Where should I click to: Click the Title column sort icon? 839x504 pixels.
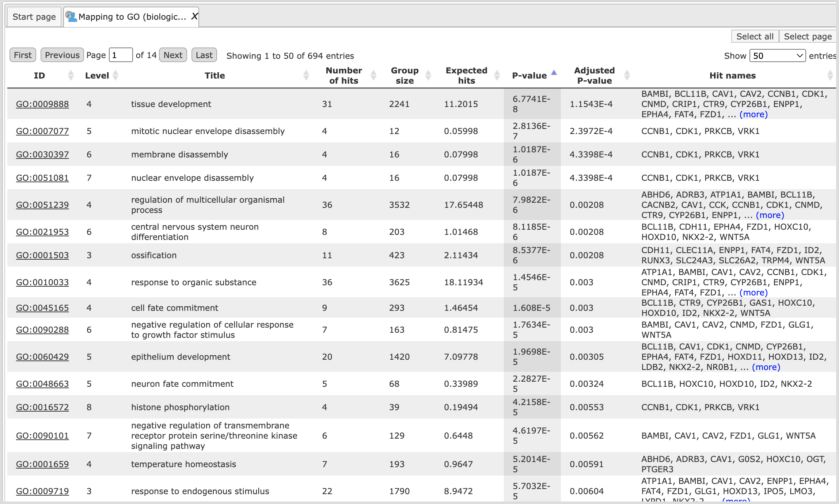(x=306, y=75)
